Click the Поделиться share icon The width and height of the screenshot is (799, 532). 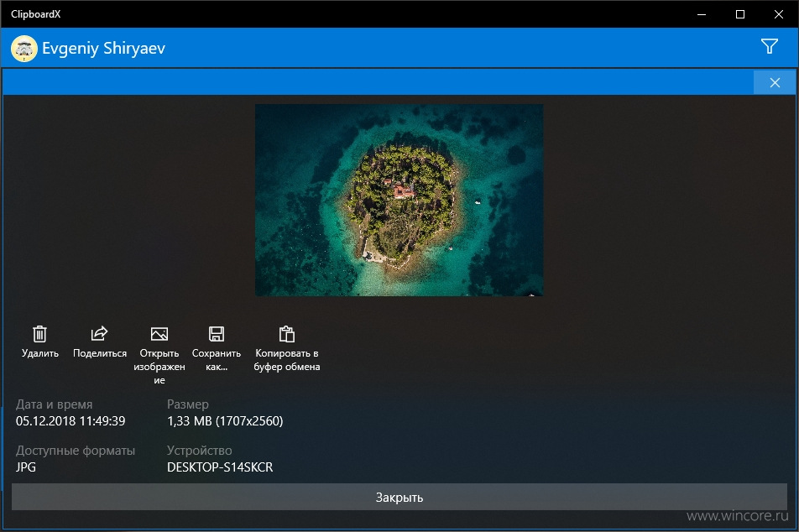click(x=99, y=334)
